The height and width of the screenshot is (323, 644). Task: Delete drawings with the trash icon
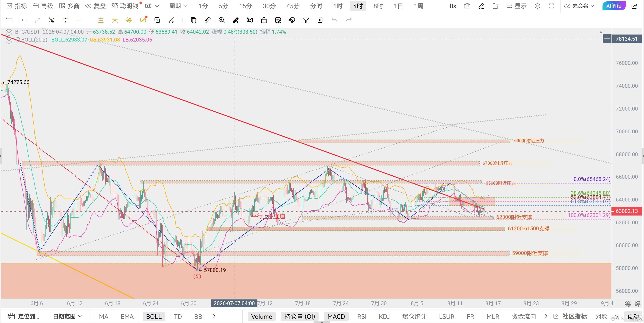[x=320, y=20]
